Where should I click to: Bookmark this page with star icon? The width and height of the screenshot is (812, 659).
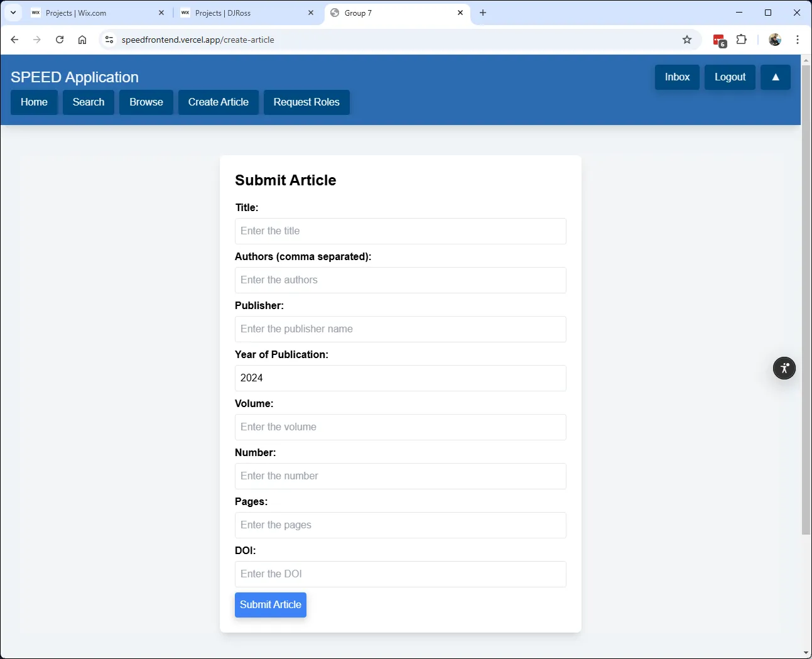(687, 40)
